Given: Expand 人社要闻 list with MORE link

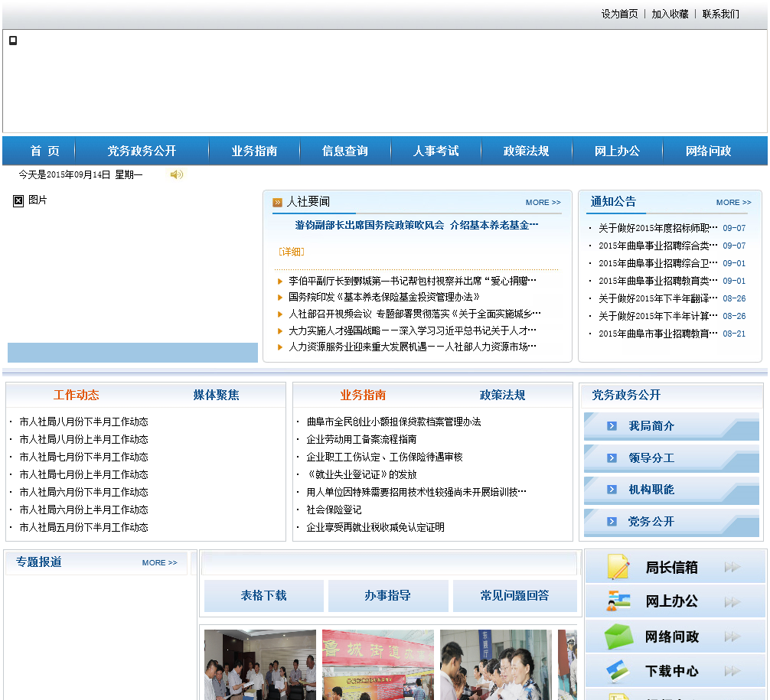Looking at the screenshot, I should pos(543,203).
